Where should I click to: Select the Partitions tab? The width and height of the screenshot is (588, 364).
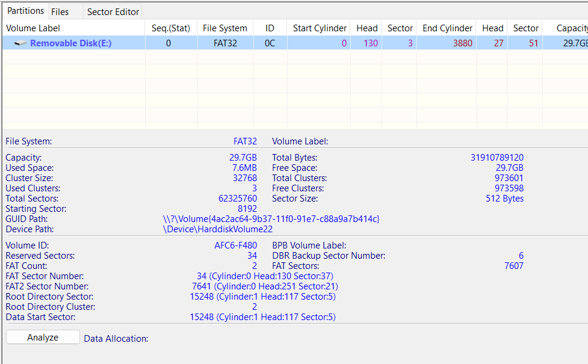26,11
